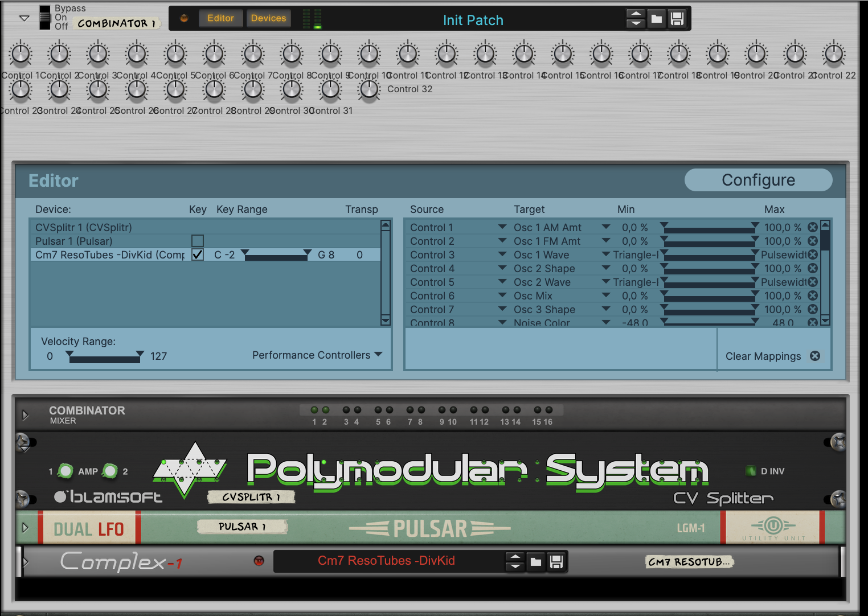Screen dimensions: 868x616
Task: Click the key range slider C-2 to G8
Action: [276, 255]
